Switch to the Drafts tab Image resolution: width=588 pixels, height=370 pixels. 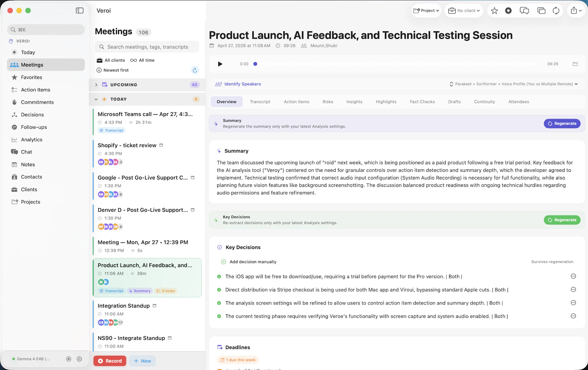pyautogui.click(x=454, y=102)
